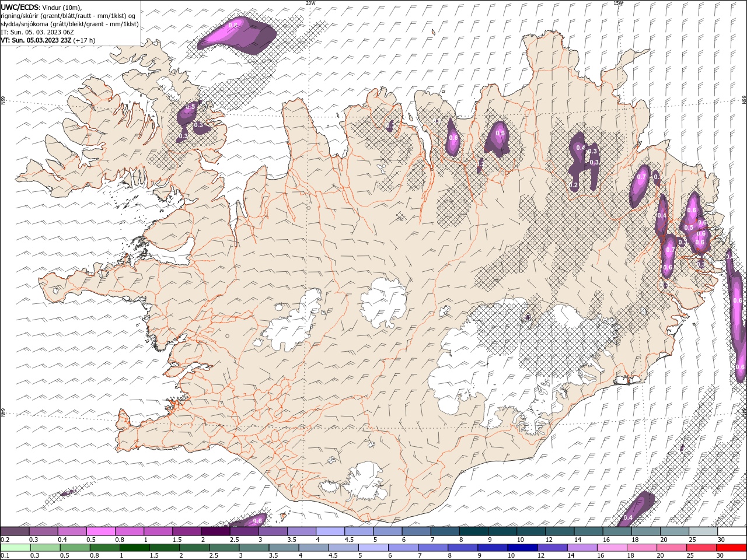Pick the deep blue swatch at 10 in bottom legend
Viewport: 747px width, 560px height.
pos(522,548)
